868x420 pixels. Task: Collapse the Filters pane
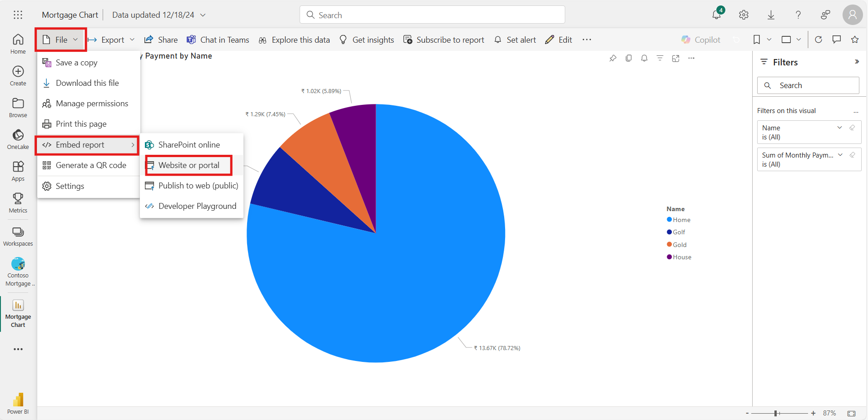(857, 62)
